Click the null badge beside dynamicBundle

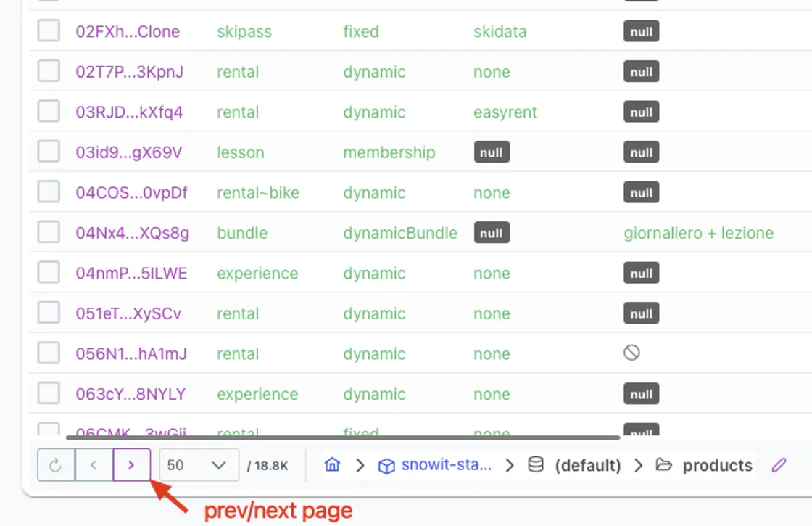[x=492, y=233]
